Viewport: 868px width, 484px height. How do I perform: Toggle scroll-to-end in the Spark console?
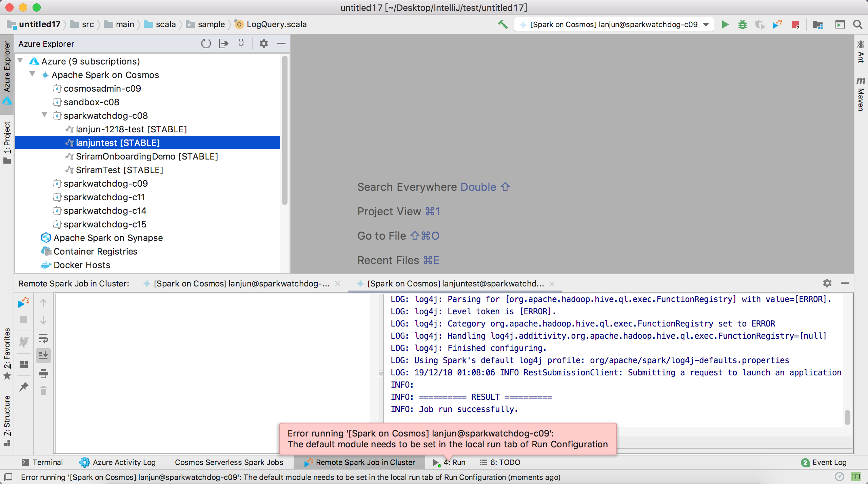point(43,355)
